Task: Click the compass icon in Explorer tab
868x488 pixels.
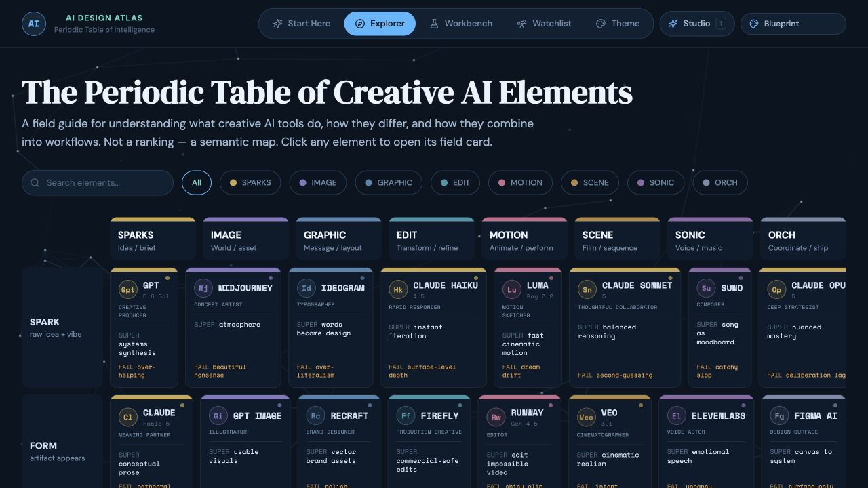Action: (360, 24)
